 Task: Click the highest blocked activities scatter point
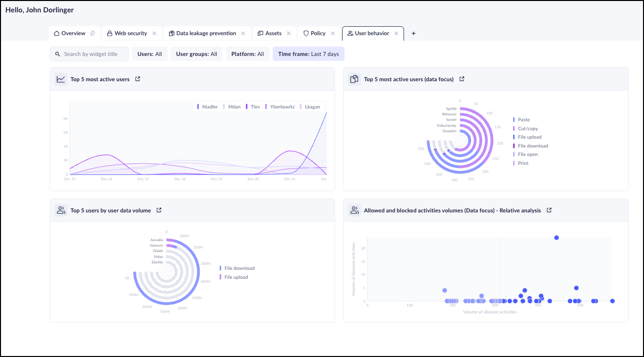click(556, 238)
